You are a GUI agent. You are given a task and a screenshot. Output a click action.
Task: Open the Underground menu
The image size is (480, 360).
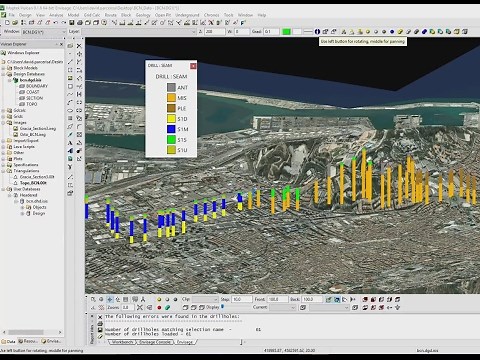187,15
